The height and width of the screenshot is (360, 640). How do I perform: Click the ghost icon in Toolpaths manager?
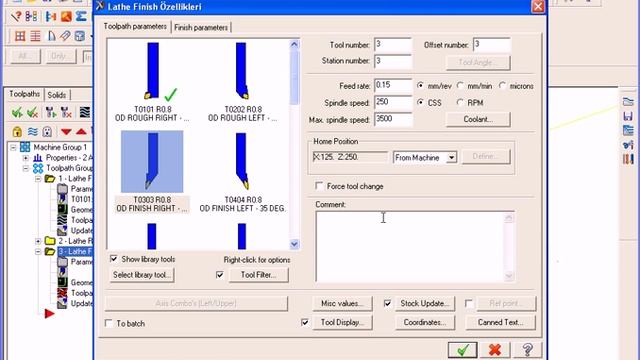(47, 131)
